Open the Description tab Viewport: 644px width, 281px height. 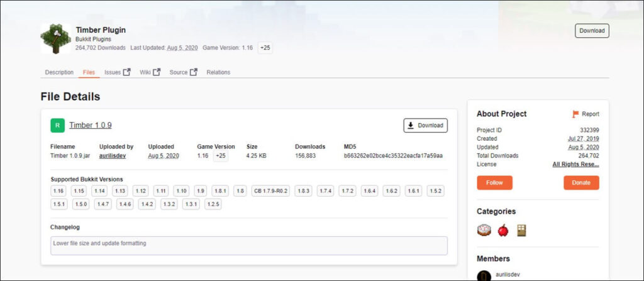(x=59, y=72)
